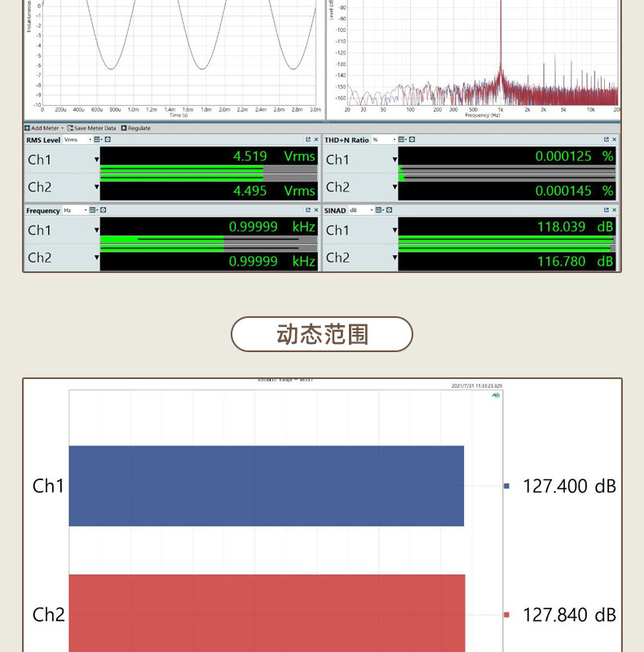Click the 4.495 Vrms Ch2 reading
Viewport: 644px width, 652px height.
(x=274, y=191)
